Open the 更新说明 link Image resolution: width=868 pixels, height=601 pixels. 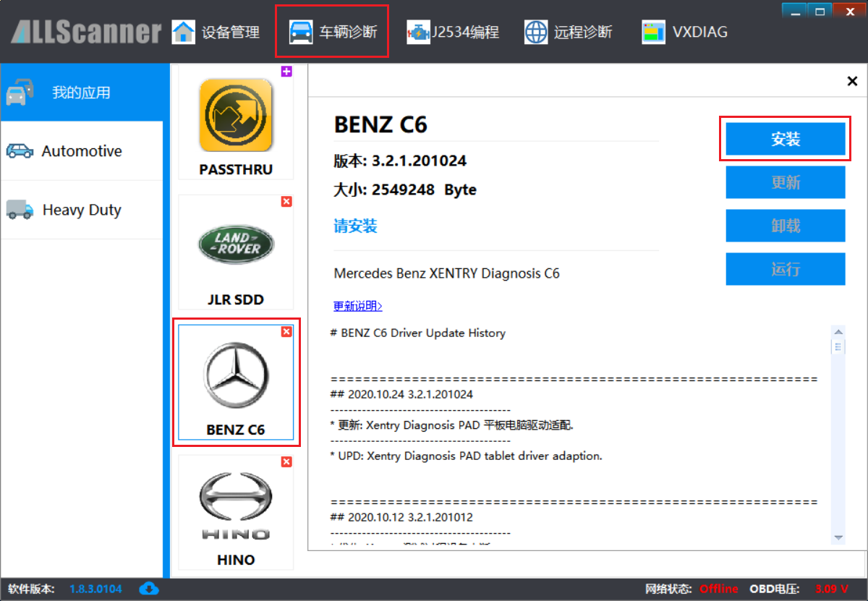click(358, 306)
